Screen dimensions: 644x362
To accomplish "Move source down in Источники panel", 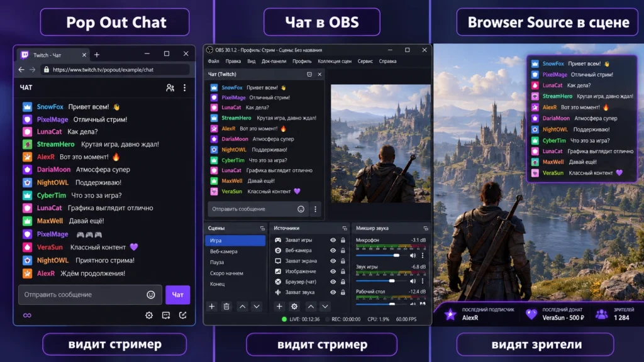I will coord(325,306).
